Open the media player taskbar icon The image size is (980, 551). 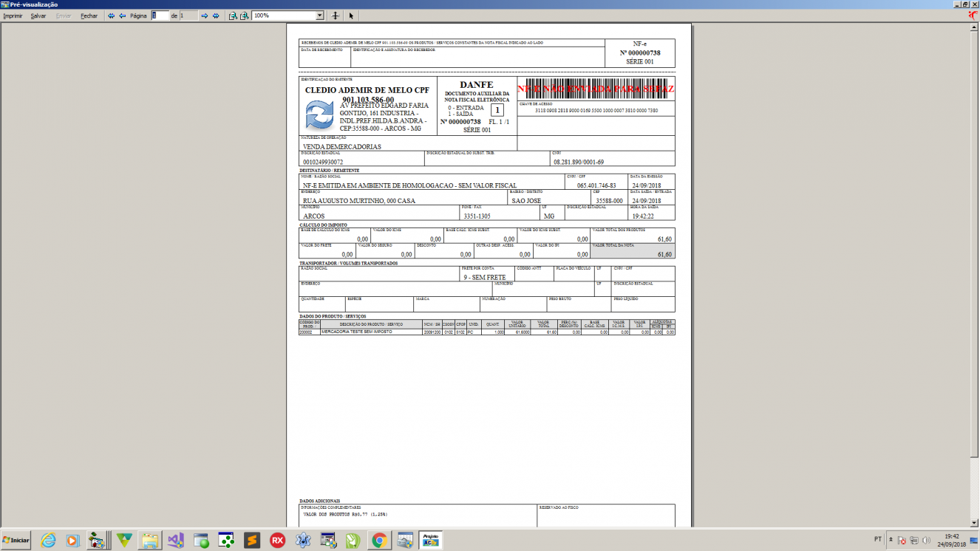click(72, 540)
